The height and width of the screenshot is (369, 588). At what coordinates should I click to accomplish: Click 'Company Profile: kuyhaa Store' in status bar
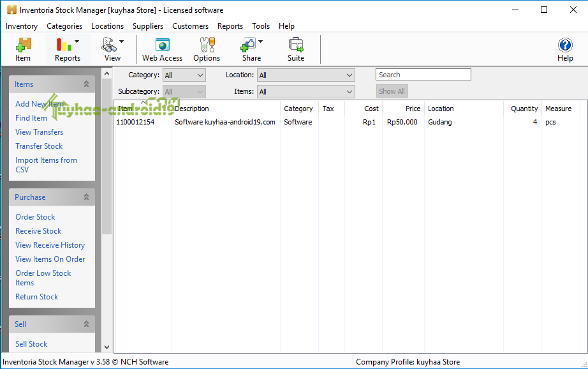click(408, 362)
